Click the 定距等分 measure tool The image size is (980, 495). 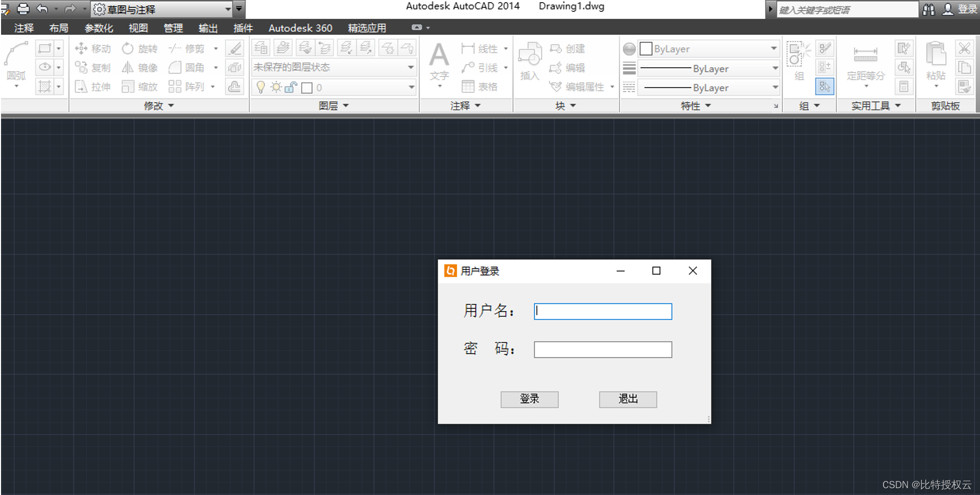[865, 64]
